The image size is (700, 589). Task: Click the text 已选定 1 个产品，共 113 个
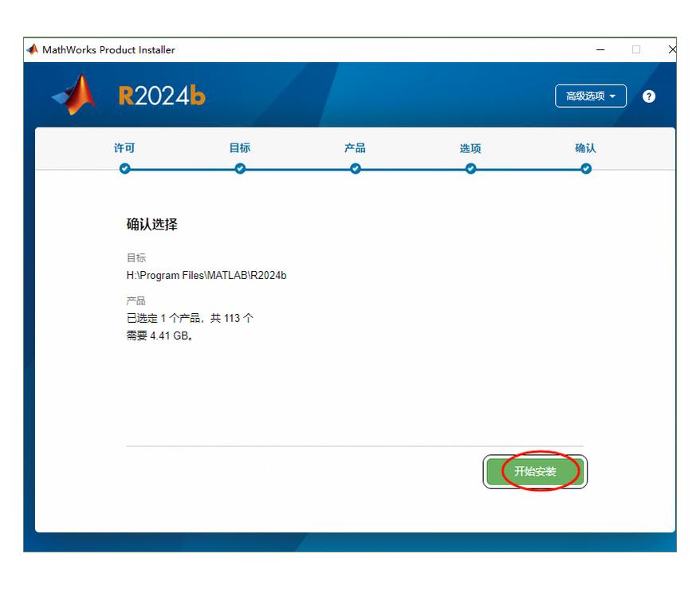click(190, 318)
